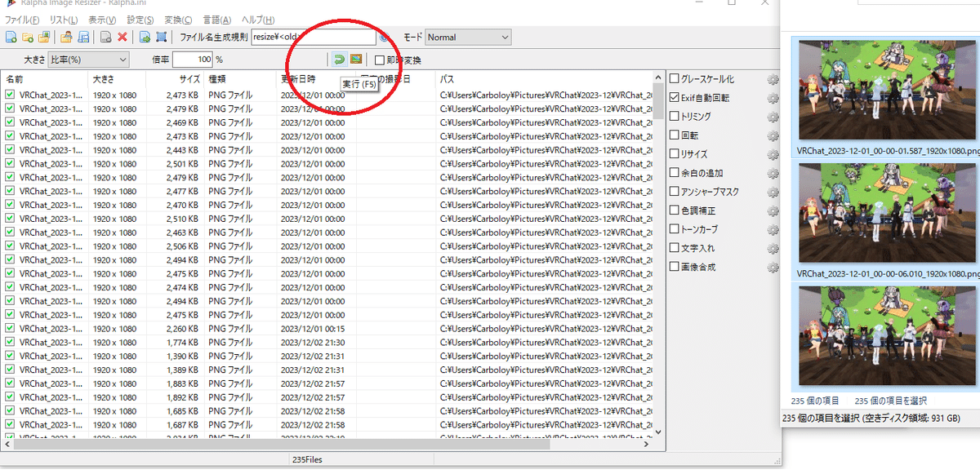Image resolution: width=980 pixels, height=474 pixels.
Task: Toggle the 即時変換 checkbox
Action: 380,60
